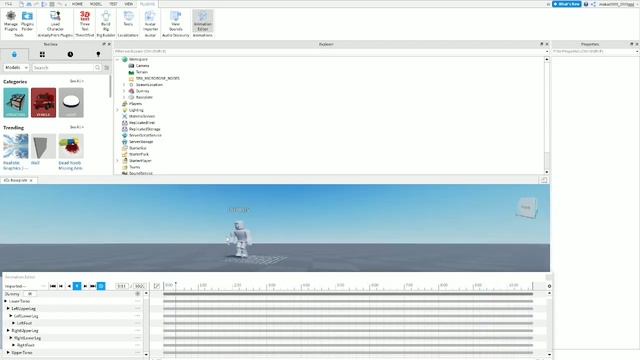This screenshot has width=640, height=360.
Task: Click the share icon near username
Action: click(593, 4)
